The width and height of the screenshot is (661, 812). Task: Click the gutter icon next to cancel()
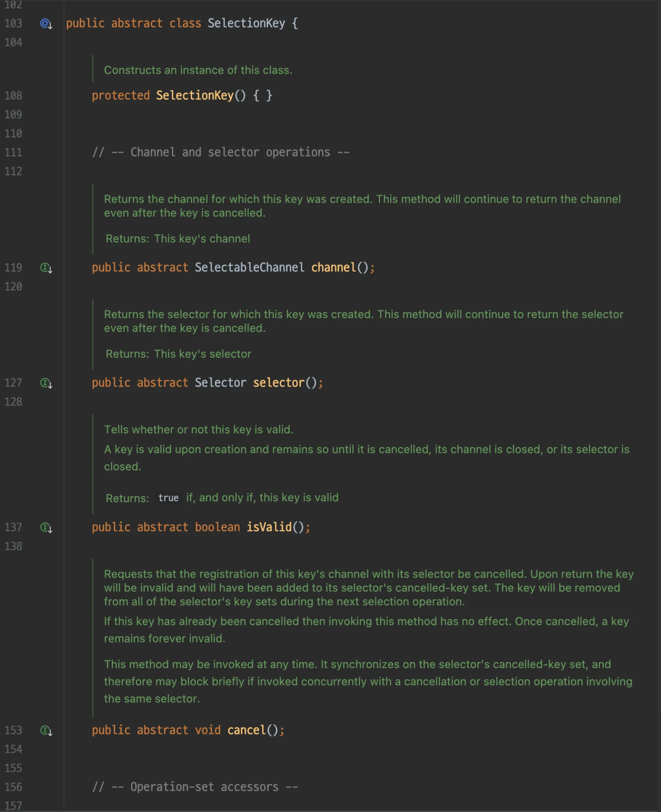(x=46, y=731)
